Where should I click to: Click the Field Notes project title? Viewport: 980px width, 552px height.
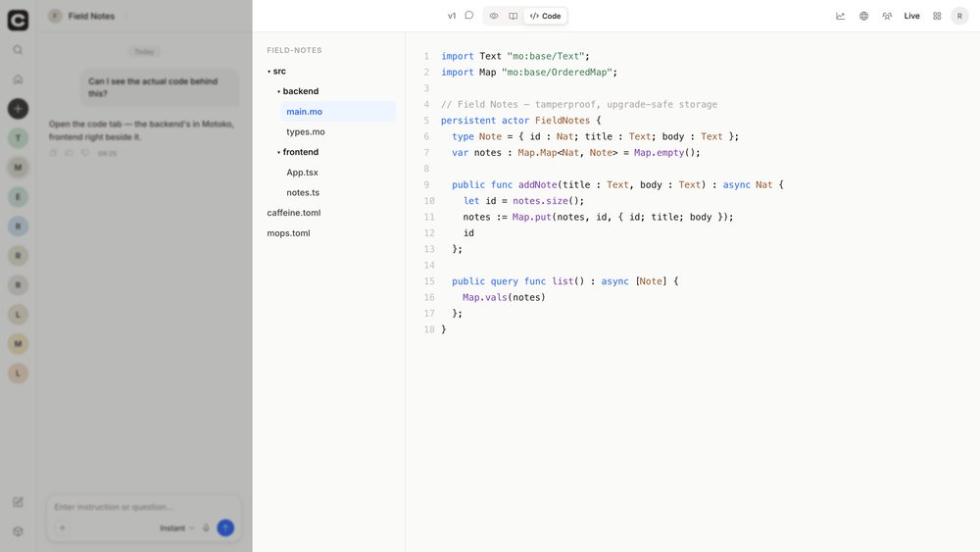(91, 16)
